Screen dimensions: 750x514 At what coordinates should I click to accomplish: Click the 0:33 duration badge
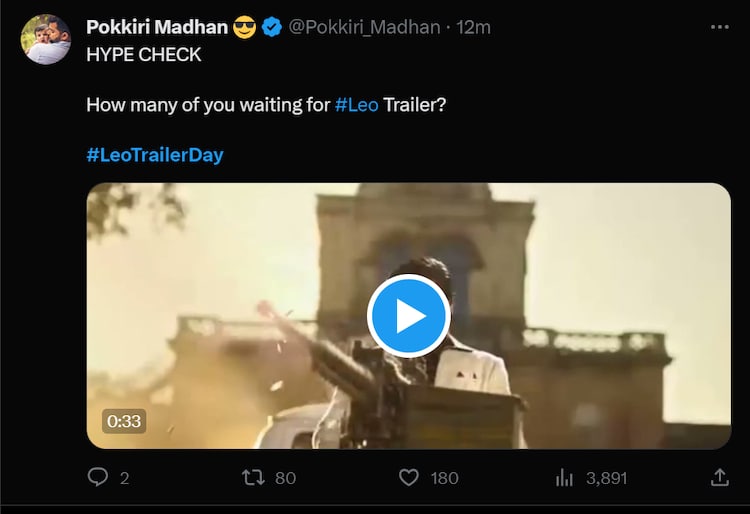tap(124, 421)
